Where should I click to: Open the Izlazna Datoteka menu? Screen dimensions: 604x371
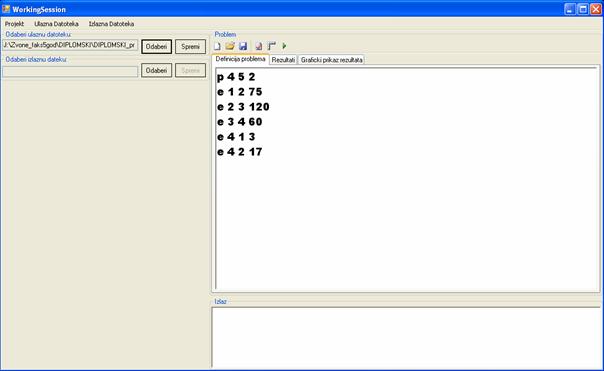coord(111,24)
